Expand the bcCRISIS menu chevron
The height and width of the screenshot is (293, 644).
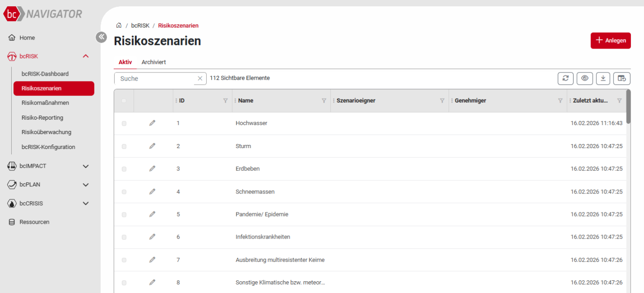pos(86,203)
